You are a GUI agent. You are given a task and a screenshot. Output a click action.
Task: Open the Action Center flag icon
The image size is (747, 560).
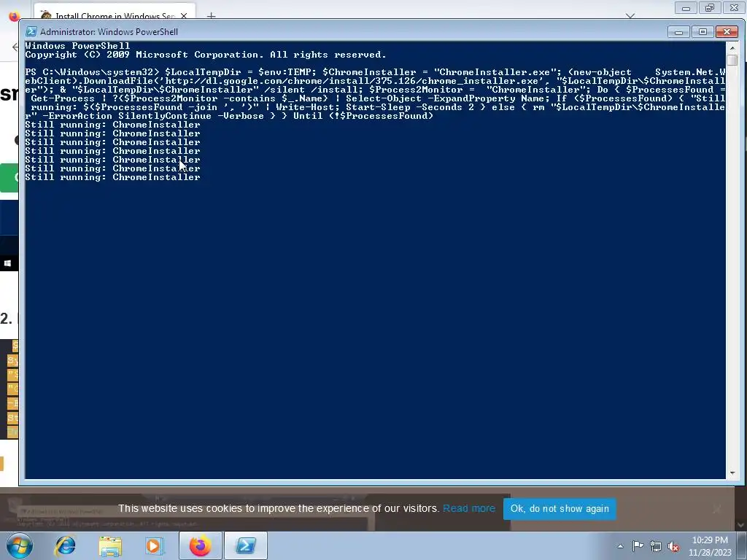coord(638,545)
